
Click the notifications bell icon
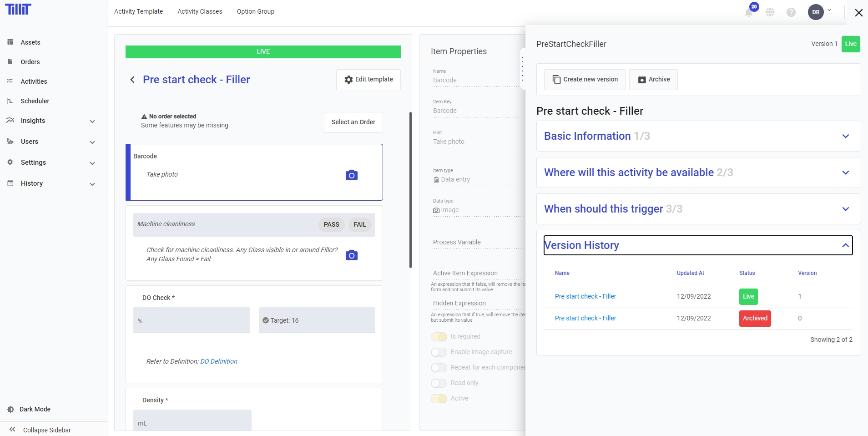(x=748, y=12)
